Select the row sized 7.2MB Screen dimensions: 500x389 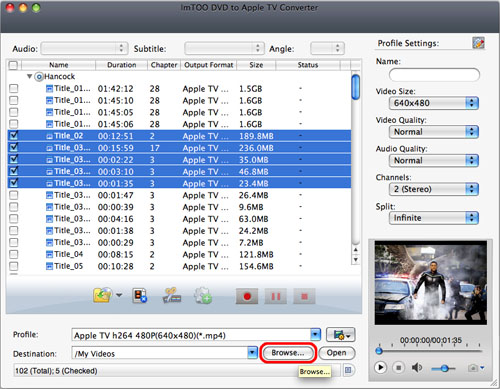[179, 243]
